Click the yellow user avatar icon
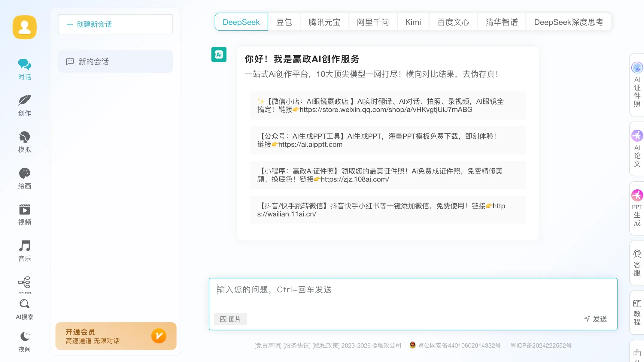 click(25, 27)
